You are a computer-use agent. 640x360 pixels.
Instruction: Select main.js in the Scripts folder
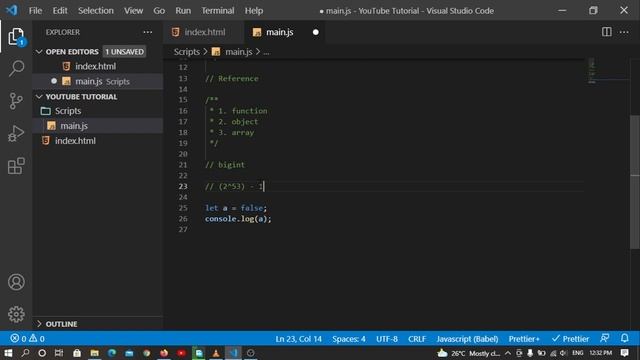(98, 126)
